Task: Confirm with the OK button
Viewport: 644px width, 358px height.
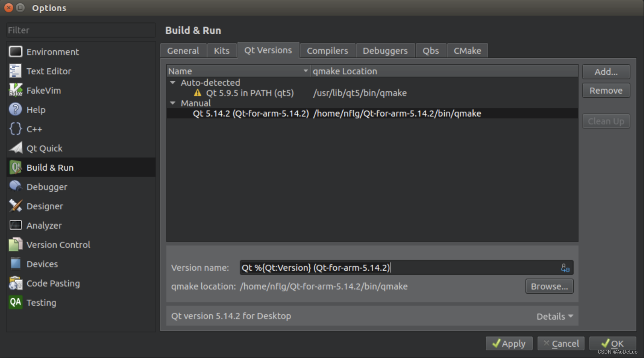Action: tap(613, 344)
